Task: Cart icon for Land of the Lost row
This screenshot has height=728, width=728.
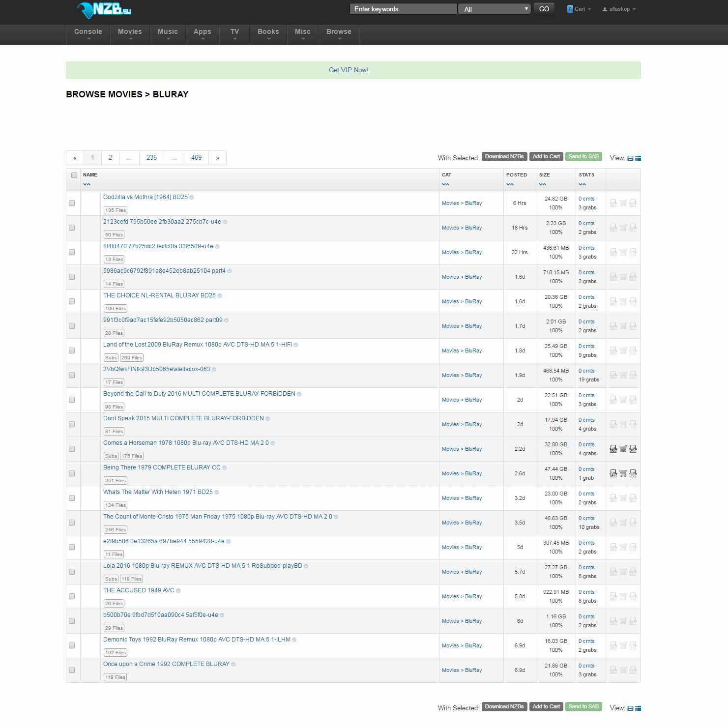Action: point(623,350)
